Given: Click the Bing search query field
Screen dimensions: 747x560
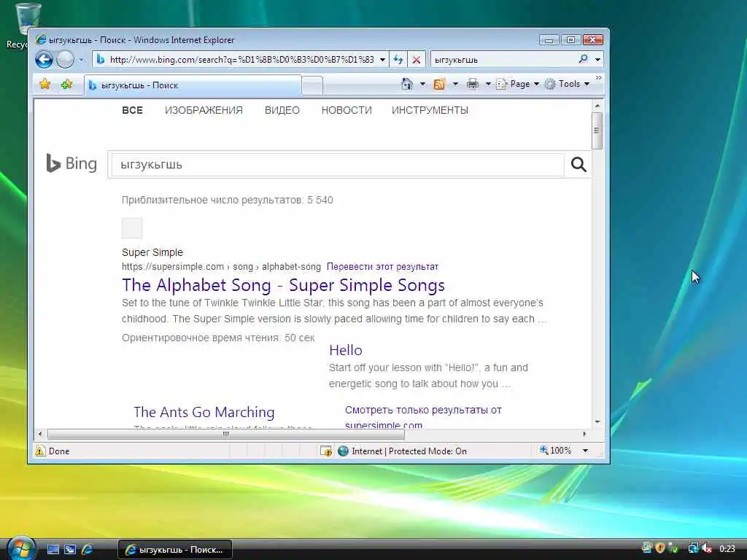Looking at the screenshot, I should click(x=337, y=165).
